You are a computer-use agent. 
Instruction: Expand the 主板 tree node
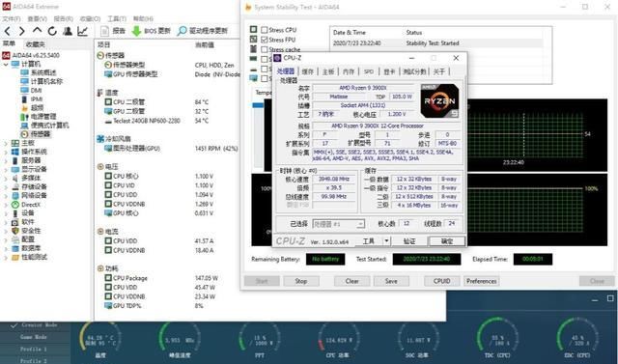point(6,143)
